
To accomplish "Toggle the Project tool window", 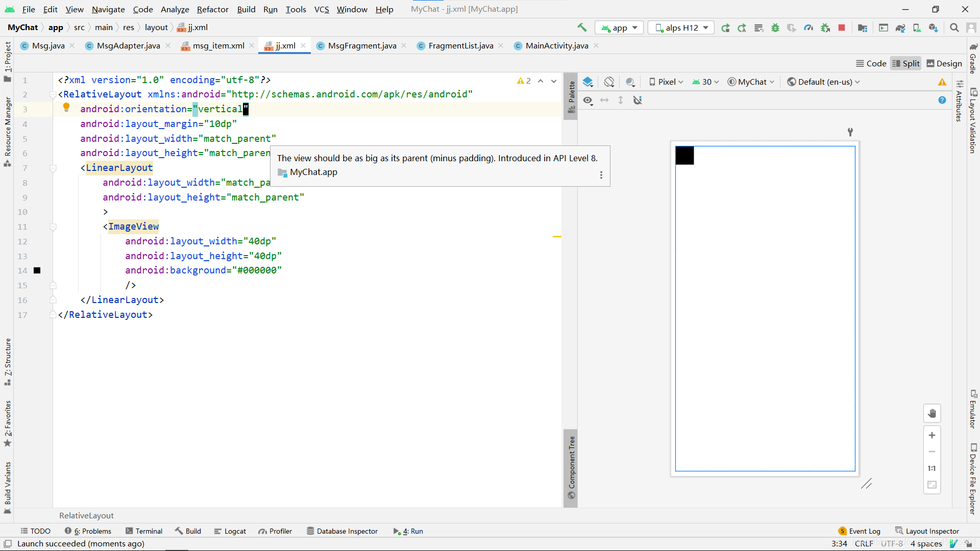I will pyautogui.click(x=7, y=62).
